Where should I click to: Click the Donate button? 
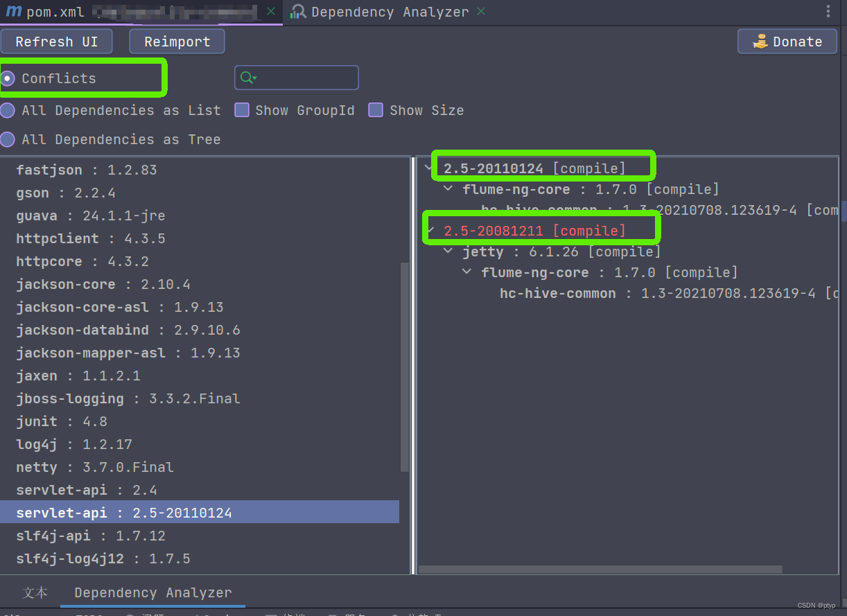[787, 42]
